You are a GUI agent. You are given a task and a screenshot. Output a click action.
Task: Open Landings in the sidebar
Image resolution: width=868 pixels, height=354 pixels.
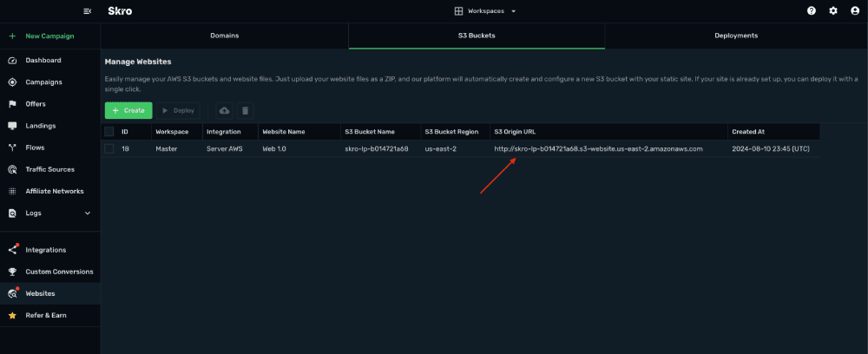click(41, 126)
